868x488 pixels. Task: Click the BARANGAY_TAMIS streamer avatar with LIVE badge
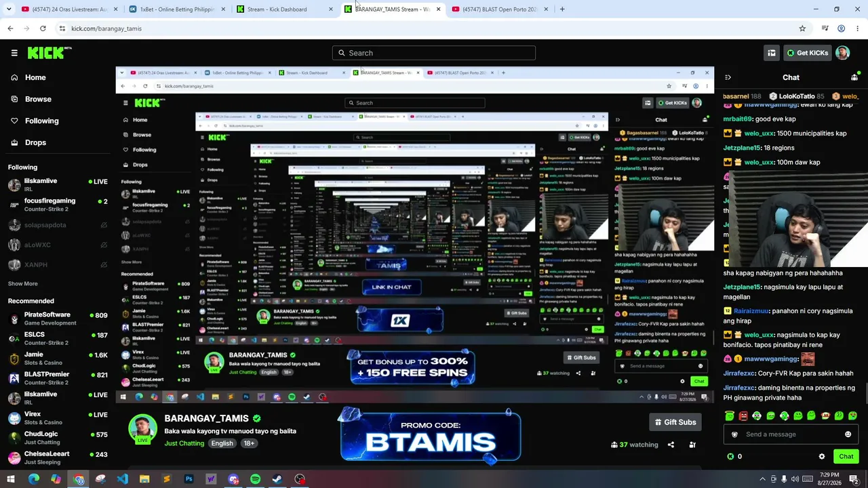[142, 429]
